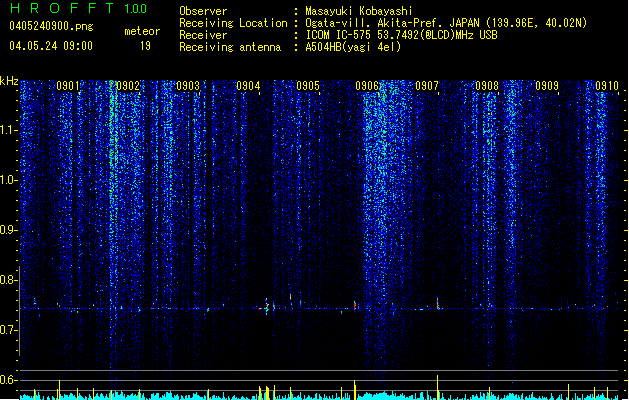Click the 0905 time marker

click(x=308, y=86)
